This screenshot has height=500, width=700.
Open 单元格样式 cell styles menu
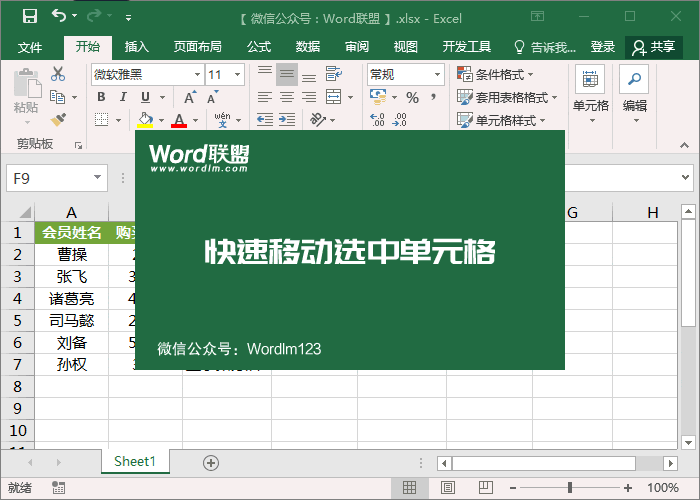(x=500, y=120)
